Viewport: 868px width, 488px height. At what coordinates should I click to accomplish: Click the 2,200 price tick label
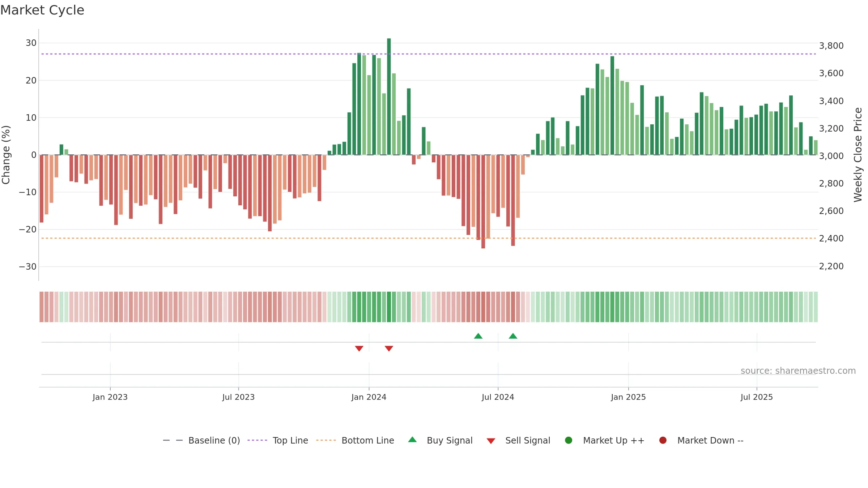tap(831, 266)
